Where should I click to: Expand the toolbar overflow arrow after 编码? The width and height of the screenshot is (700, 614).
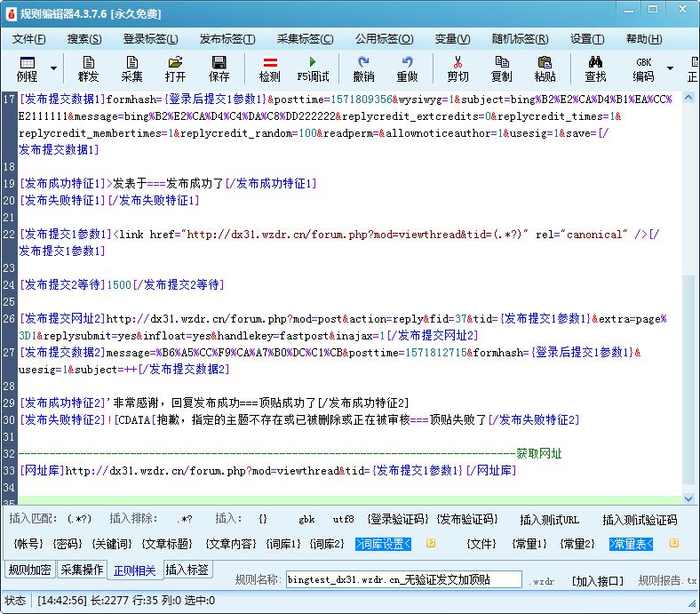[670, 68]
